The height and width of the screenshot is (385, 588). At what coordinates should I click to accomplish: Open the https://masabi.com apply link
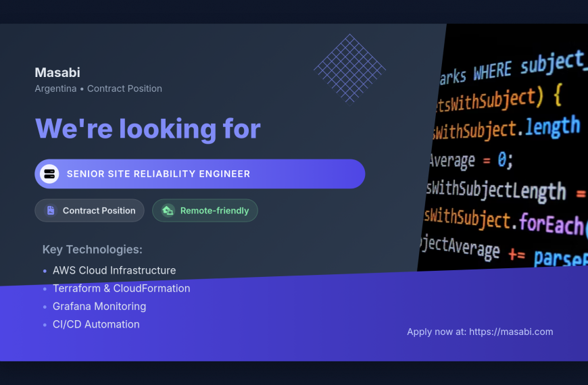511,332
